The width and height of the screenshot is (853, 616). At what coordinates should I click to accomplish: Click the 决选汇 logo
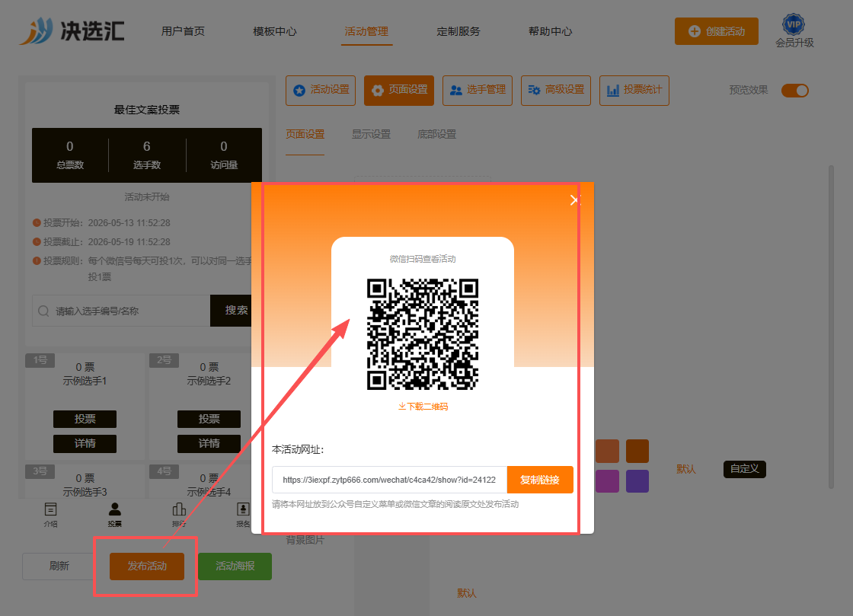click(x=72, y=31)
